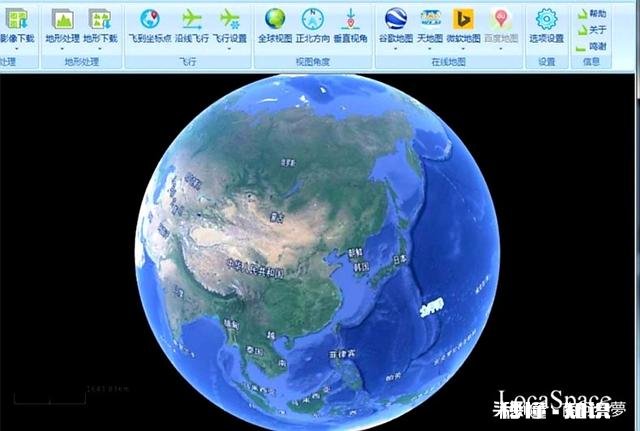Click the greyed 百度地图 Baidu map icon
Image resolution: width=640 pixels, height=431 pixels.
(501, 25)
